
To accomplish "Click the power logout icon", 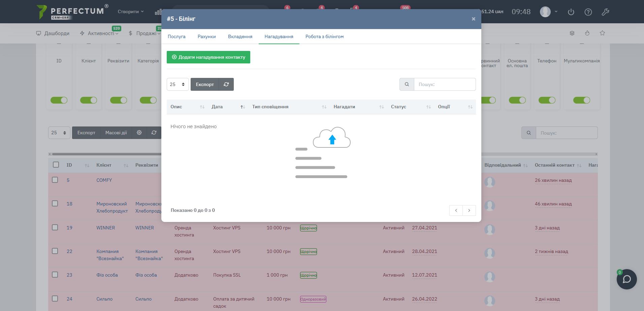I will tap(571, 12).
